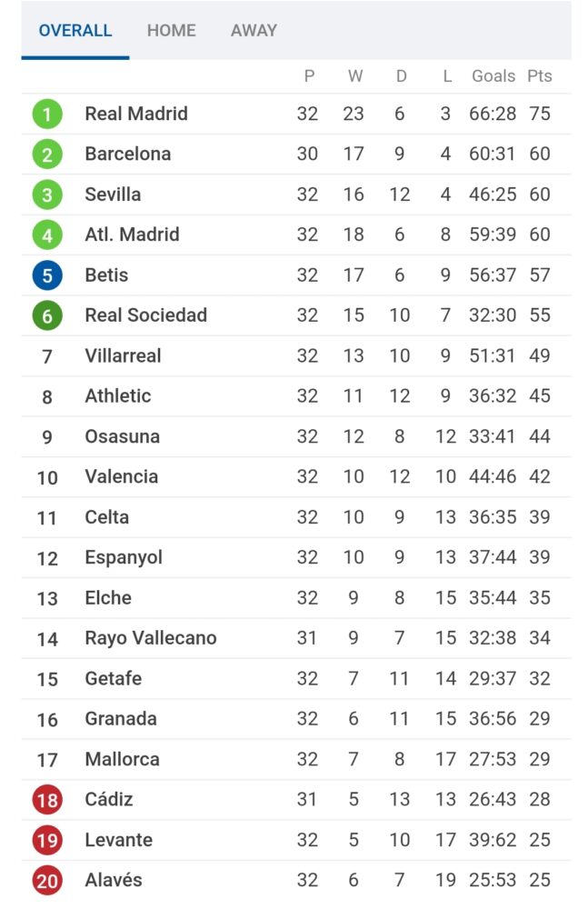Select the OVERALL tab
Image resolution: width=588 pixels, height=909 pixels.
click(x=75, y=30)
